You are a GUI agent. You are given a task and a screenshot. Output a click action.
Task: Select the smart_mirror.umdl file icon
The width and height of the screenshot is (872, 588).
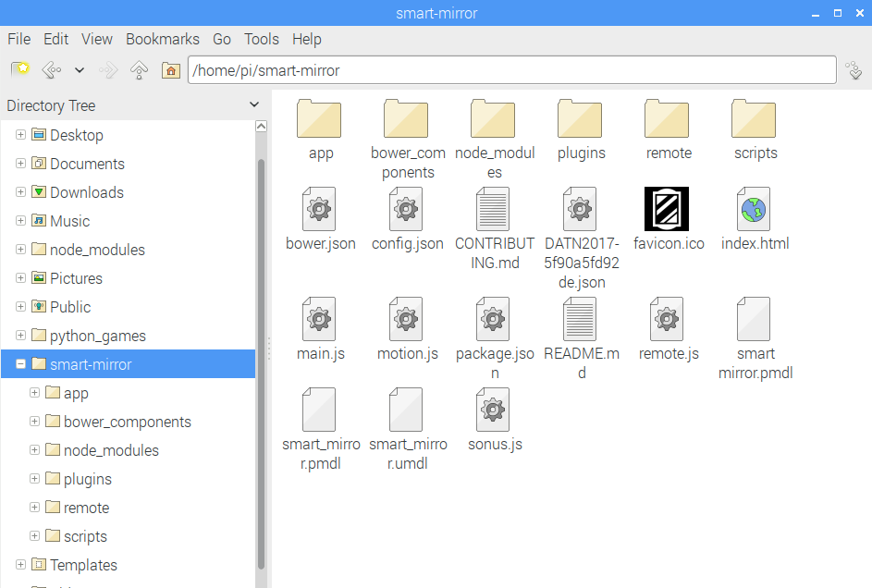(406, 410)
